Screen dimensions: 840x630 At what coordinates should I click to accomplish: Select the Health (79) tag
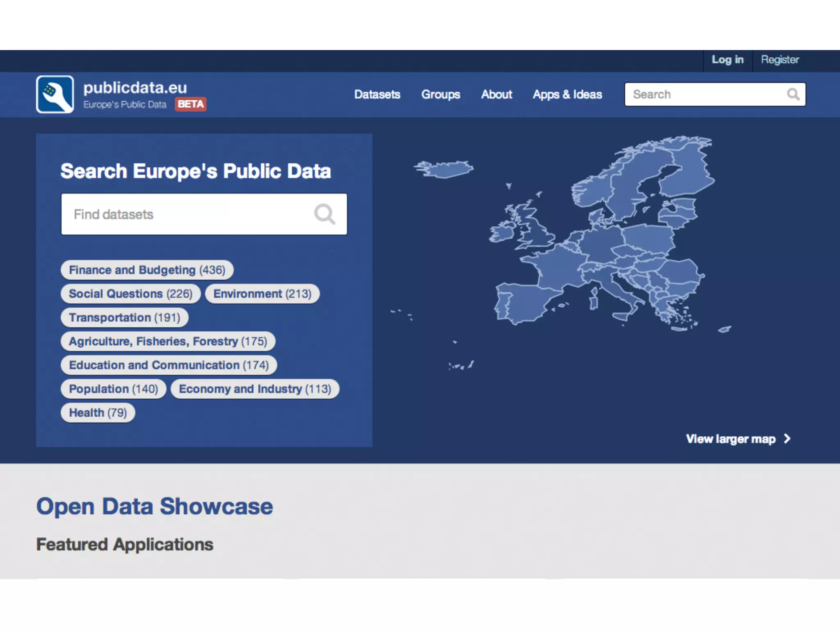point(98,413)
